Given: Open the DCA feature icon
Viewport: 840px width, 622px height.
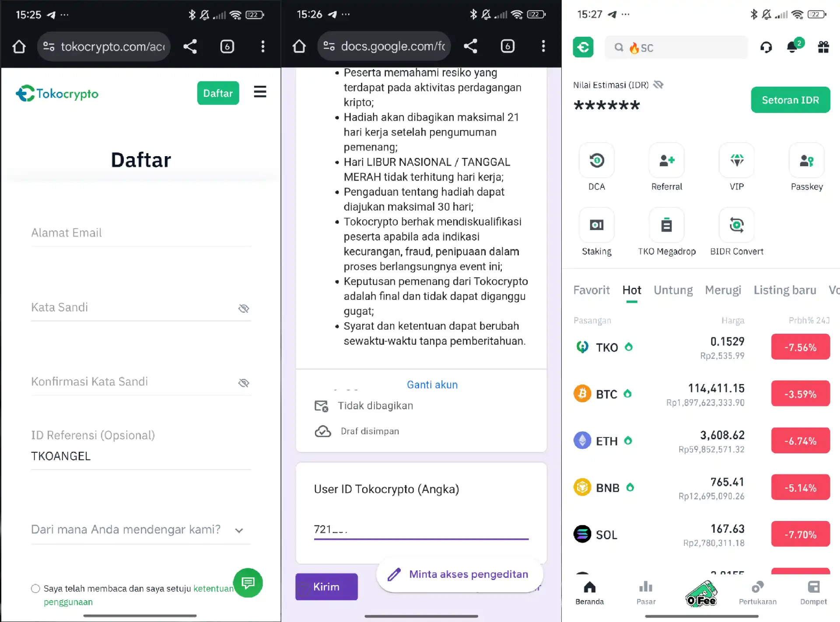Looking at the screenshot, I should pos(596,161).
